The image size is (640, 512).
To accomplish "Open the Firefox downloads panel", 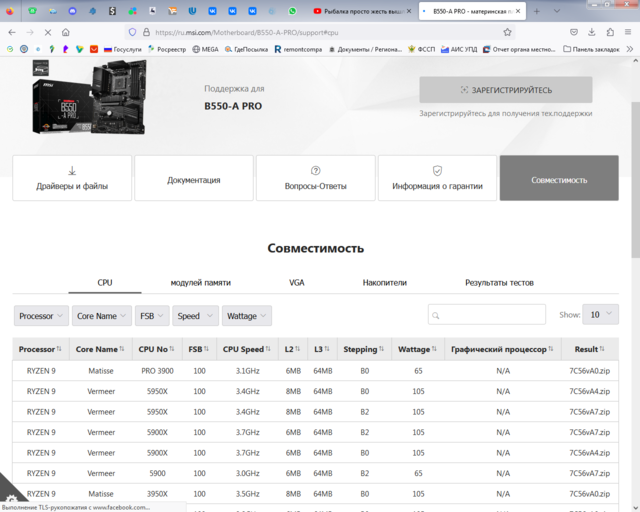I will click(x=592, y=32).
